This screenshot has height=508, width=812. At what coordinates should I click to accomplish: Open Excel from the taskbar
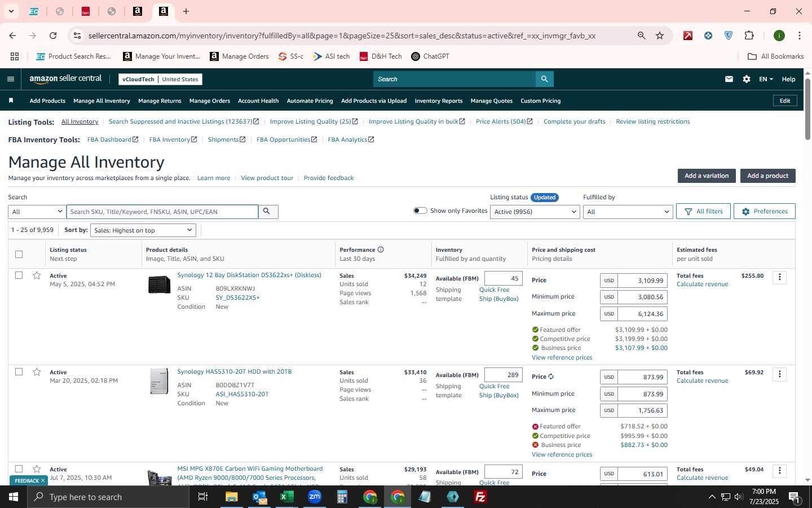(x=287, y=497)
